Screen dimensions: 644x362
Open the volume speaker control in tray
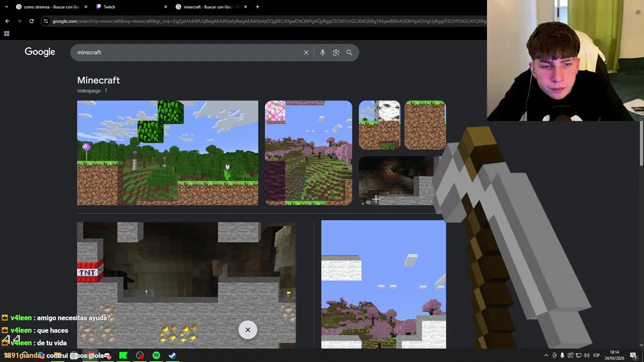coord(586,355)
